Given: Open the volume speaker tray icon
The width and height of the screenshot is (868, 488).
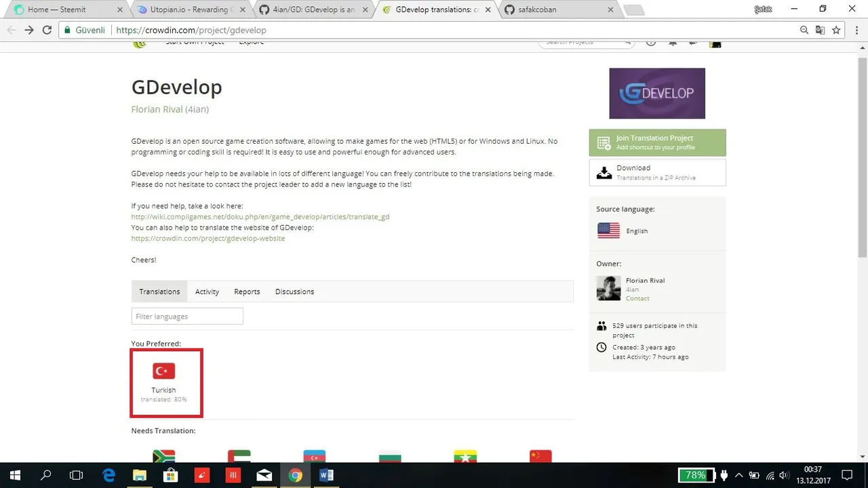Looking at the screenshot, I should click(x=785, y=475).
